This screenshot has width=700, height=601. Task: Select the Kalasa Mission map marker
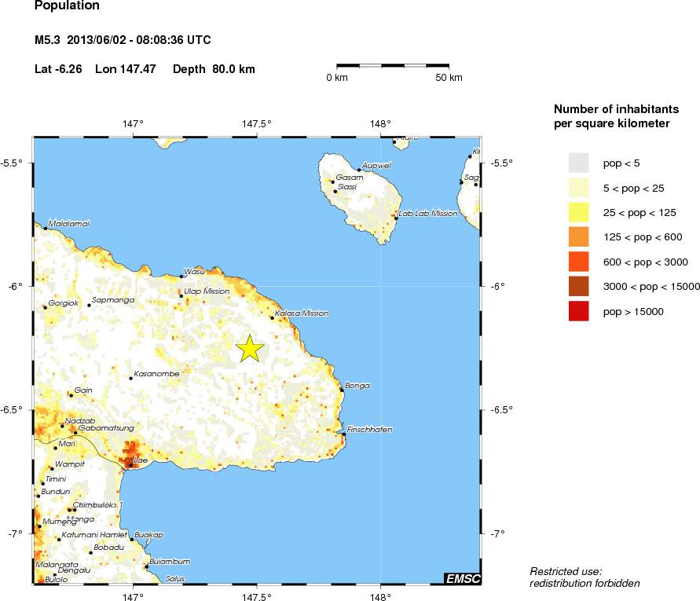pos(272,317)
